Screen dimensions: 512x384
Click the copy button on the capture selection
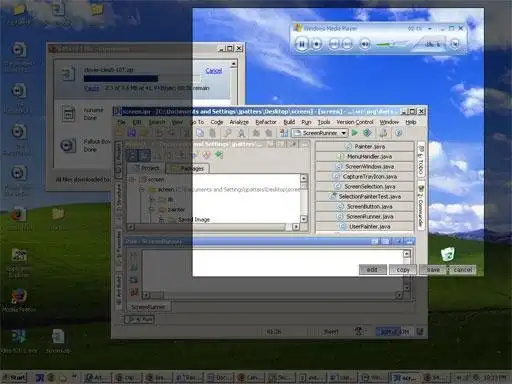[403, 269]
